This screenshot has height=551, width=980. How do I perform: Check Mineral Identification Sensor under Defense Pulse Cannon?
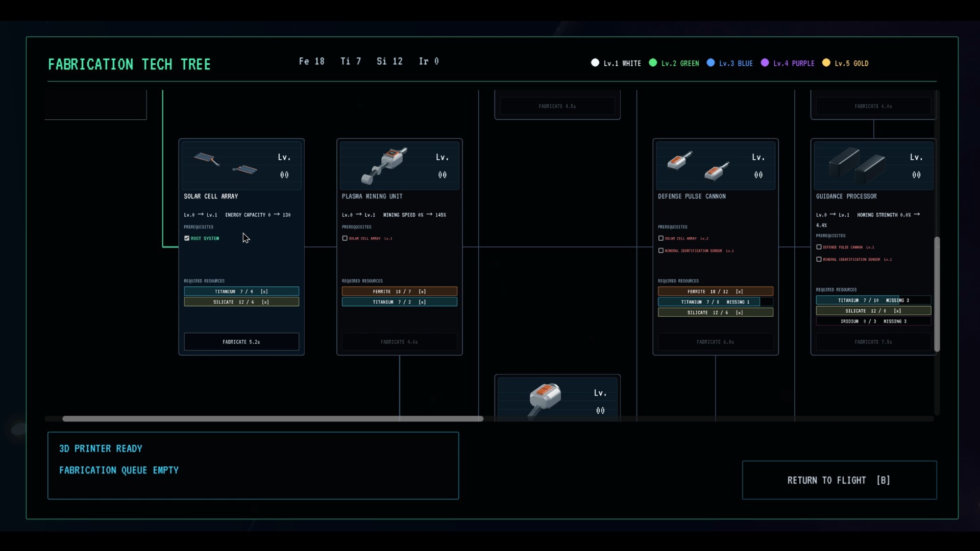coord(661,251)
